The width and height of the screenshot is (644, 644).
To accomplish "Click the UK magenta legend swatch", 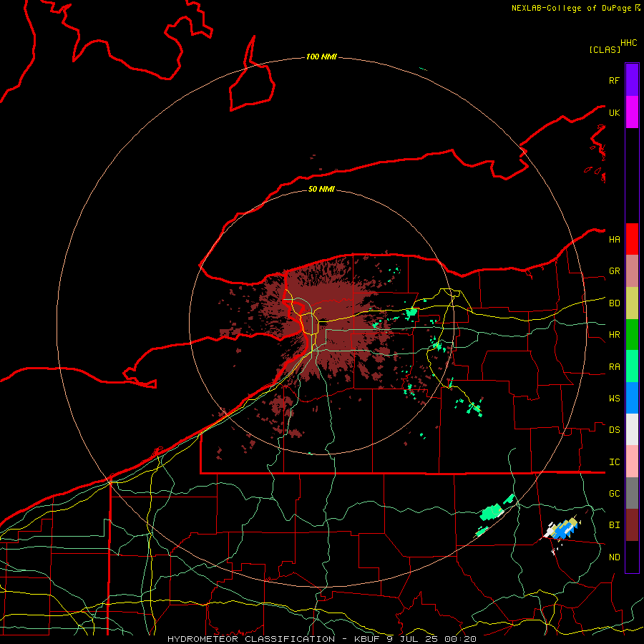I will point(632,112).
